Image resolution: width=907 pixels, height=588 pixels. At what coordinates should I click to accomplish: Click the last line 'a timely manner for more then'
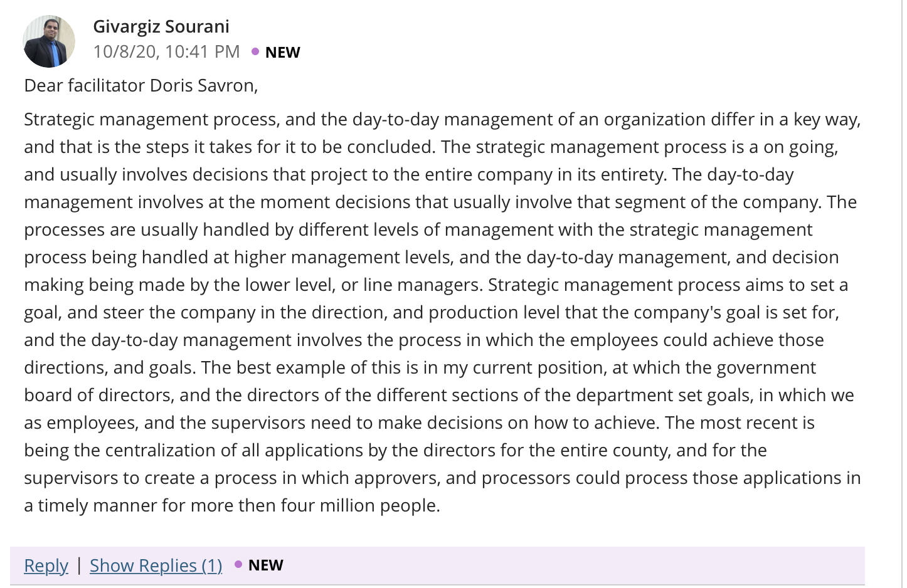[x=232, y=505]
